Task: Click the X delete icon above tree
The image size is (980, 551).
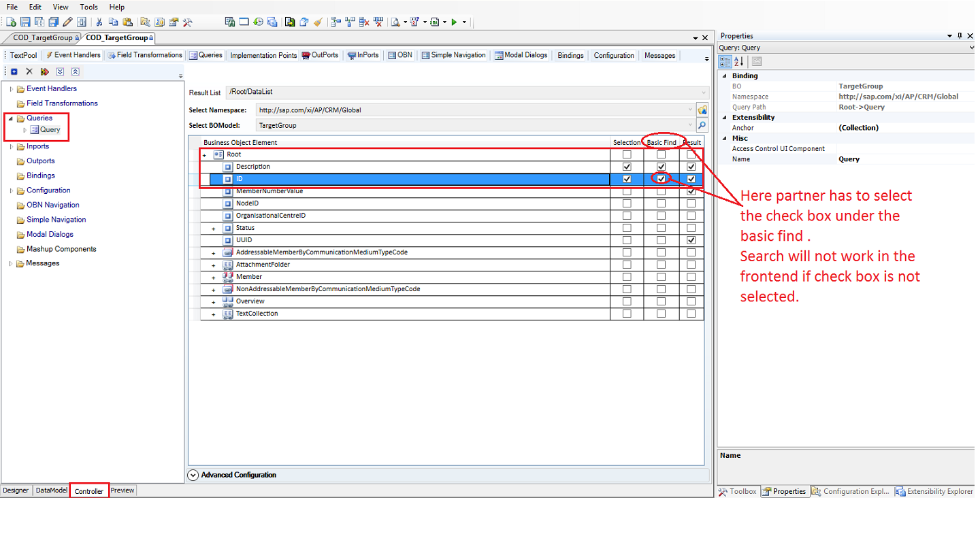Action: click(x=29, y=71)
